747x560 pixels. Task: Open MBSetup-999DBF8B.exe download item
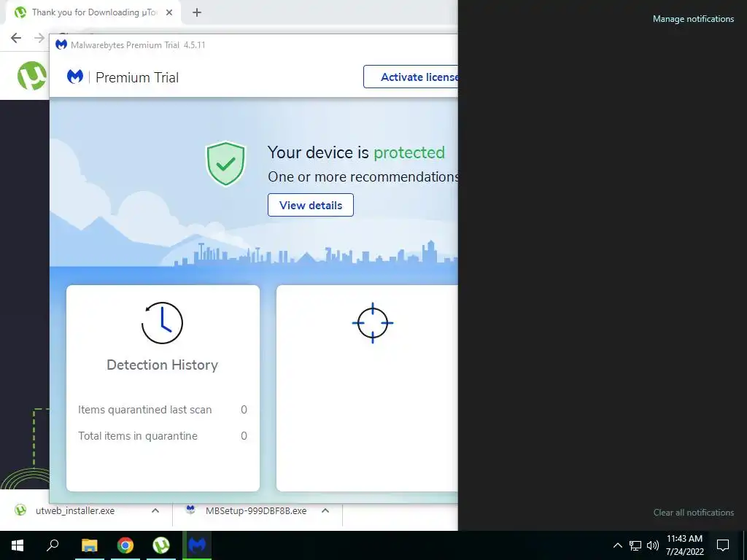click(256, 510)
